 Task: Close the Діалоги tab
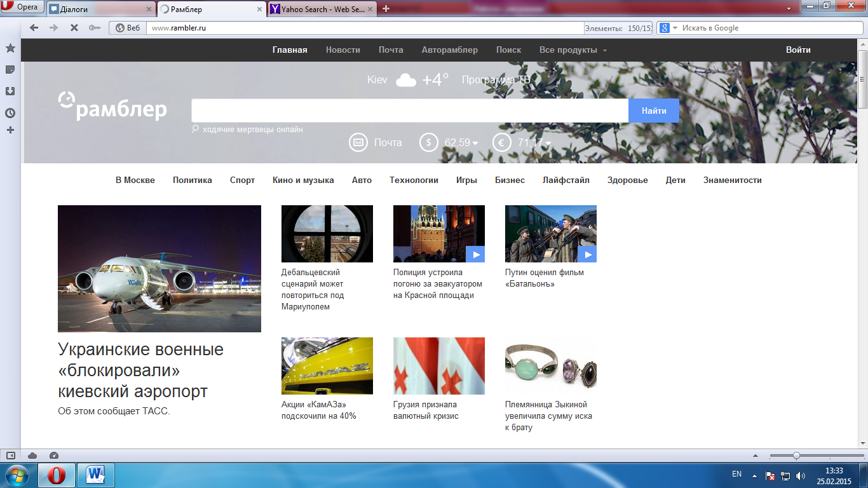point(149,10)
